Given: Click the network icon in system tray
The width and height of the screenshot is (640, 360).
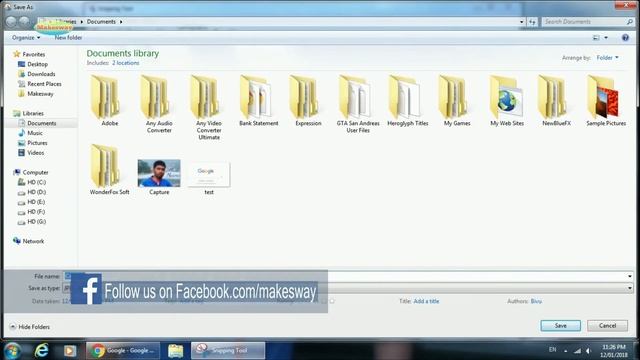Looking at the screenshot, I should (x=577, y=351).
